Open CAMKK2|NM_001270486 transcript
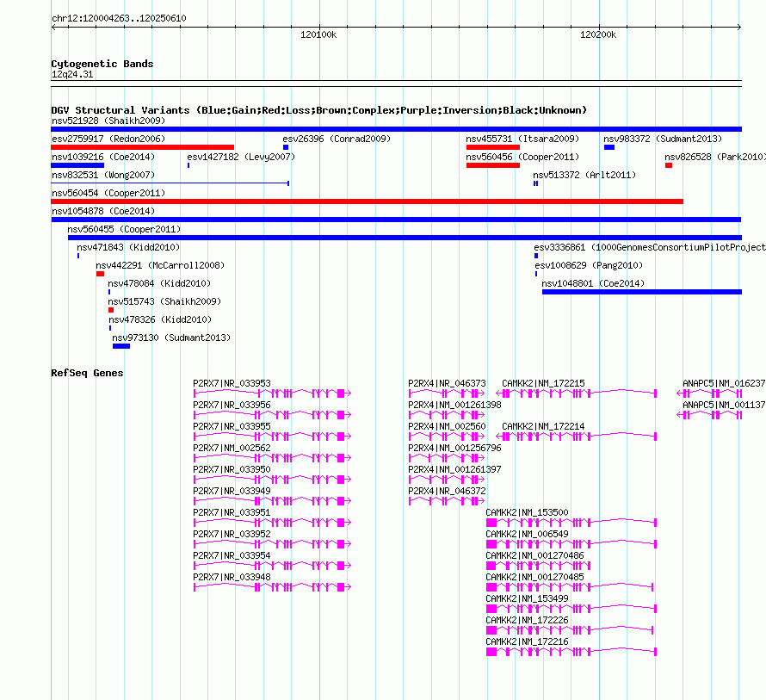The height and width of the screenshot is (700, 766). (538, 565)
